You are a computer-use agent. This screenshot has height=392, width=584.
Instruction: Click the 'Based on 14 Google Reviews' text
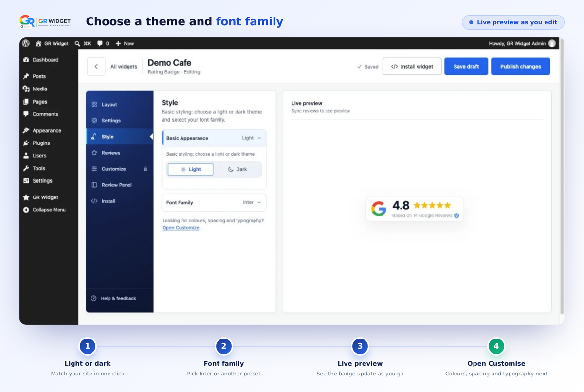click(x=422, y=215)
